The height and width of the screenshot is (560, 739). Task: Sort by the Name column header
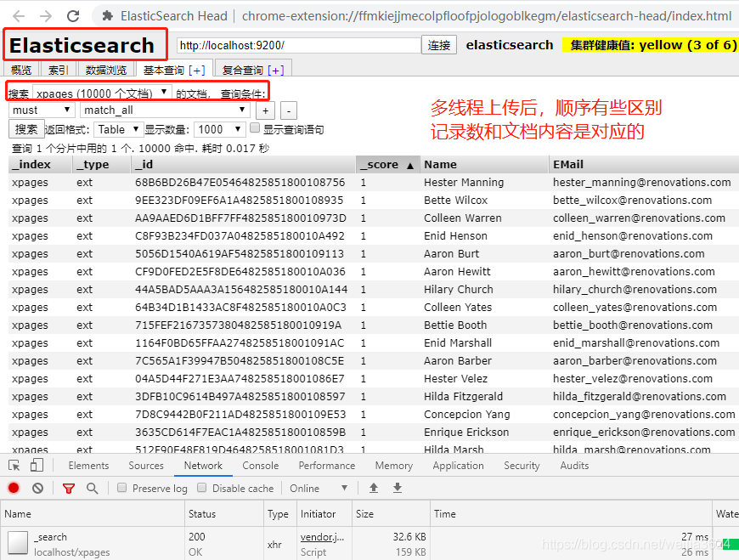(484, 165)
